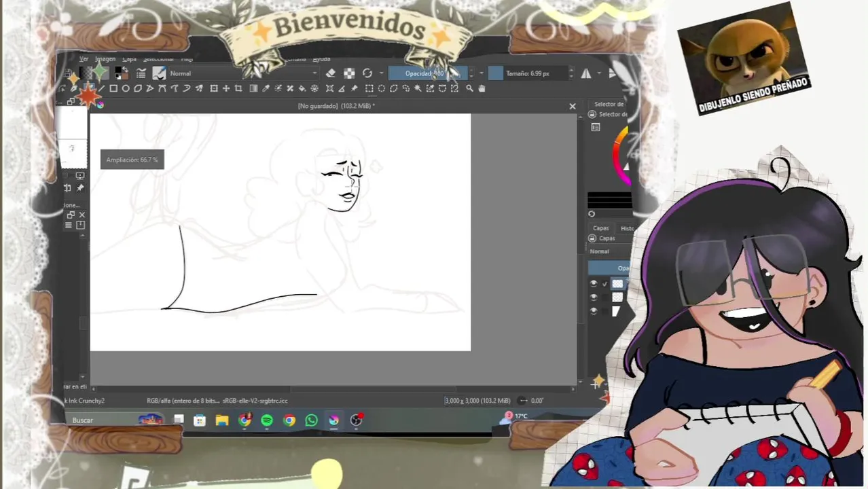Select the Zoom magnifier tool
Viewport: 868px width, 489px height.
tap(469, 88)
